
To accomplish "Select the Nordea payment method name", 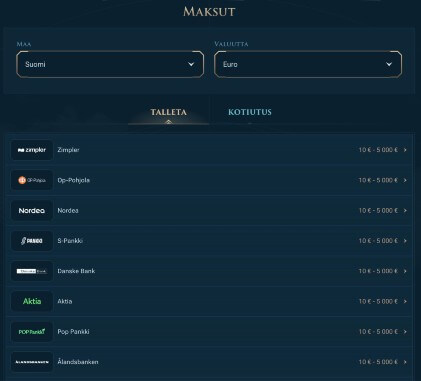I will (68, 211).
